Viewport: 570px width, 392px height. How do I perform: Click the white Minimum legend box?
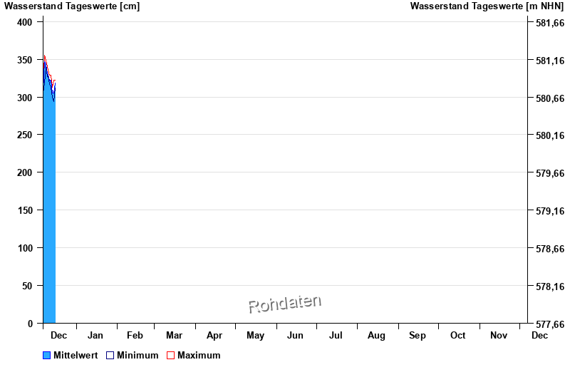[x=110, y=356]
